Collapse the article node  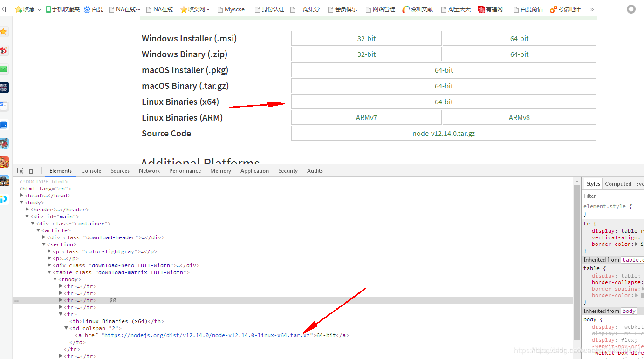point(39,230)
